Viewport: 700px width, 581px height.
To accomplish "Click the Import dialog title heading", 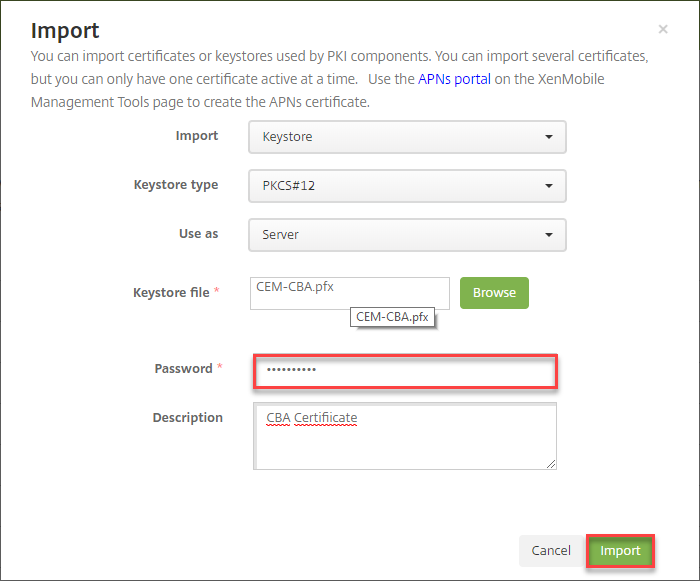I will pyautogui.click(x=65, y=31).
